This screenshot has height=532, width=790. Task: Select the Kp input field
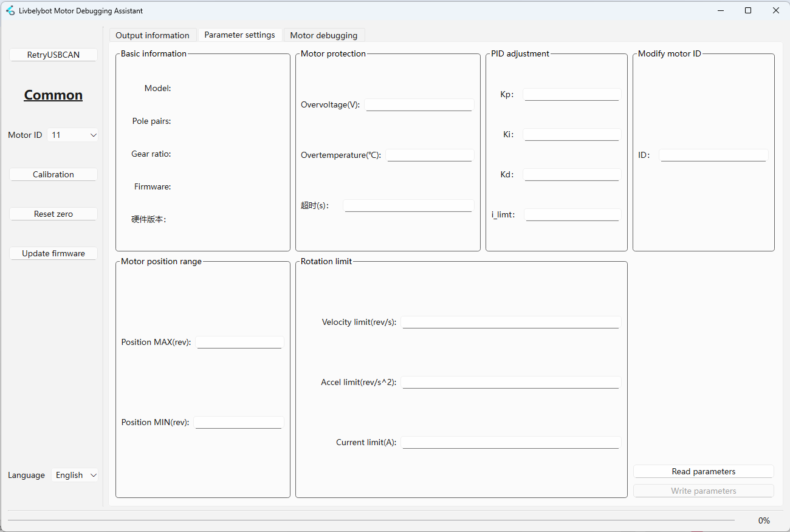point(571,95)
